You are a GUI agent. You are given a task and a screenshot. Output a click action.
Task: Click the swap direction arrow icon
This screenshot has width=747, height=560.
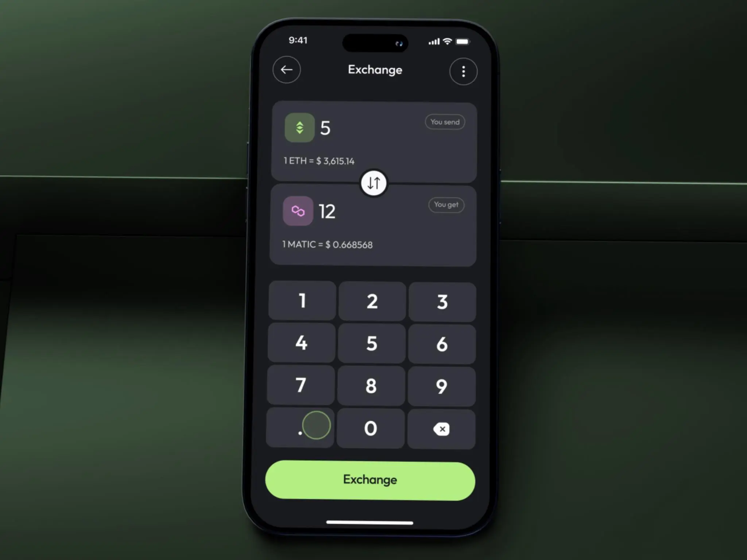373,183
